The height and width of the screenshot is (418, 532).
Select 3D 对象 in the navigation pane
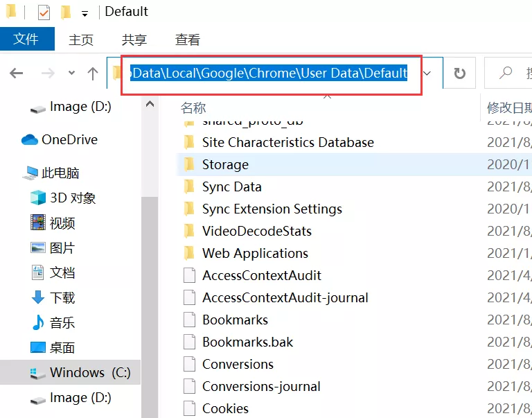[x=72, y=198]
